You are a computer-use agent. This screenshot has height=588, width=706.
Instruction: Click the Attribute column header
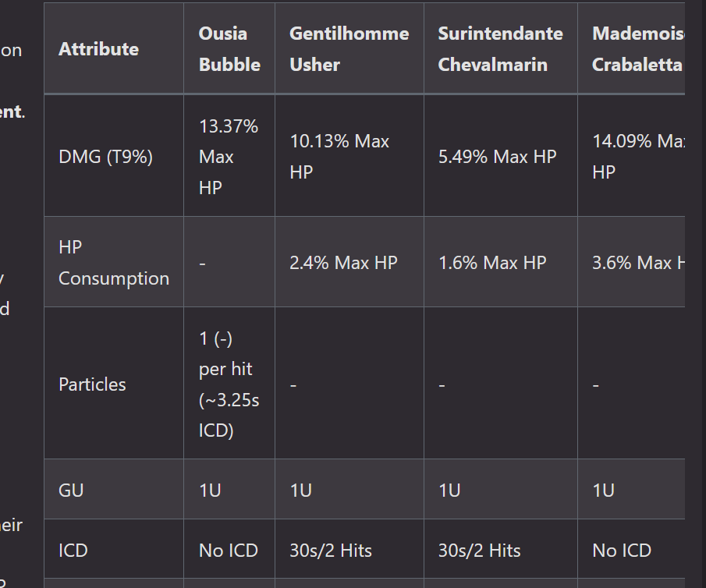click(98, 49)
